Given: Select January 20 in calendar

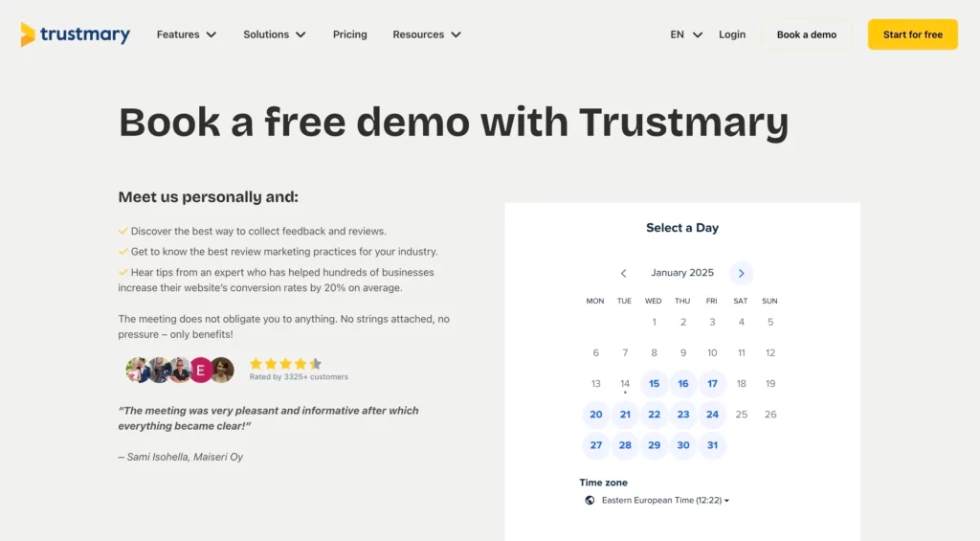Looking at the screenshot, I should (595, 414).
